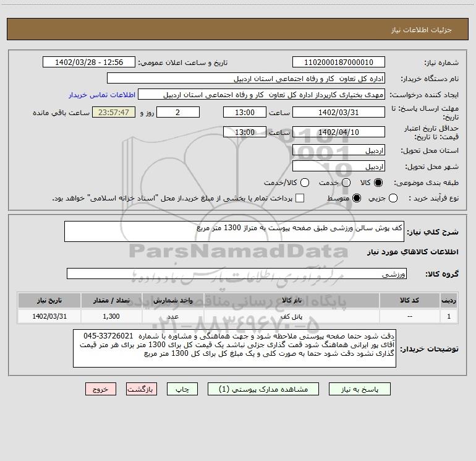Click the unit cell عدد
The width and height of the screenshot is (476, 461).
coord(173,316)
